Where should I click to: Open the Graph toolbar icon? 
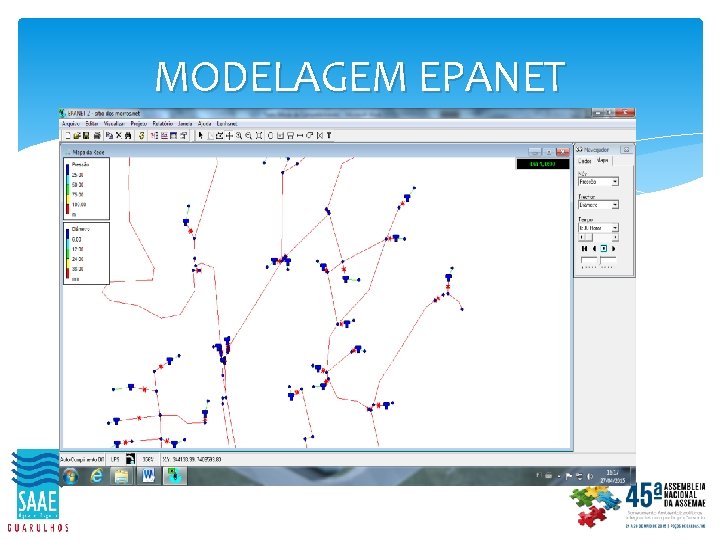coord(164,135)
